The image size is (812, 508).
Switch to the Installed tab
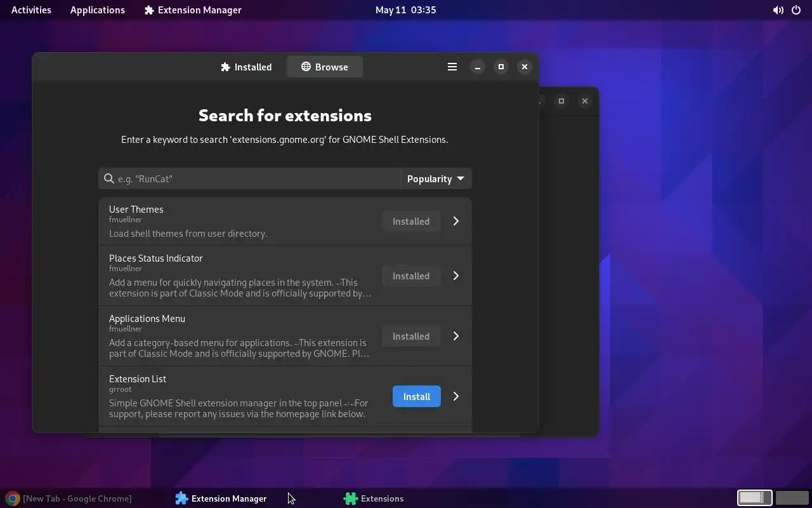coord(246,67)
